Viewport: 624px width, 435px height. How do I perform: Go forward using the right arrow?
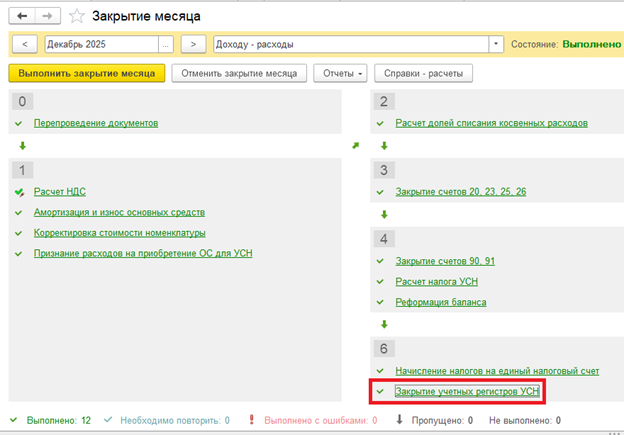tap(48, 16)
